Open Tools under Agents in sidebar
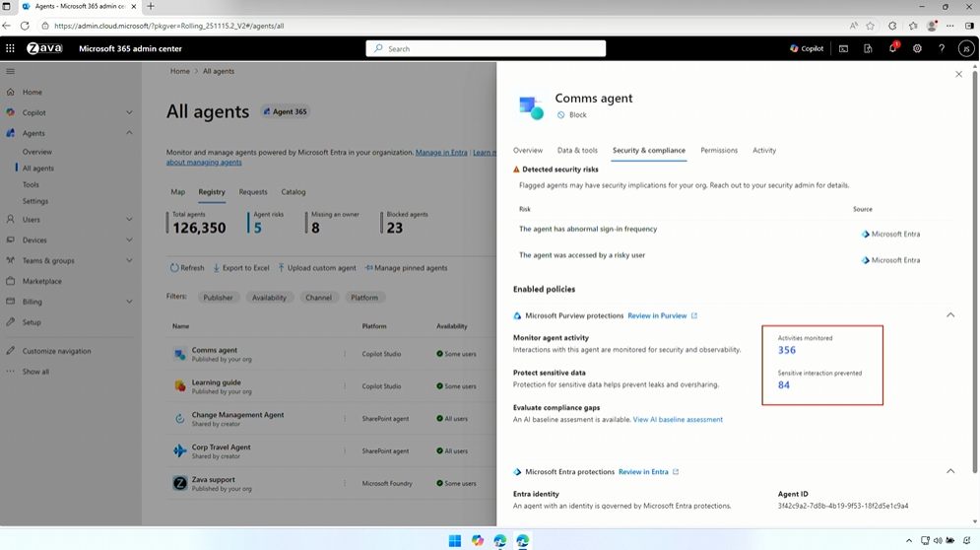Viewport: 980px width, 550px height. point(31,184)
